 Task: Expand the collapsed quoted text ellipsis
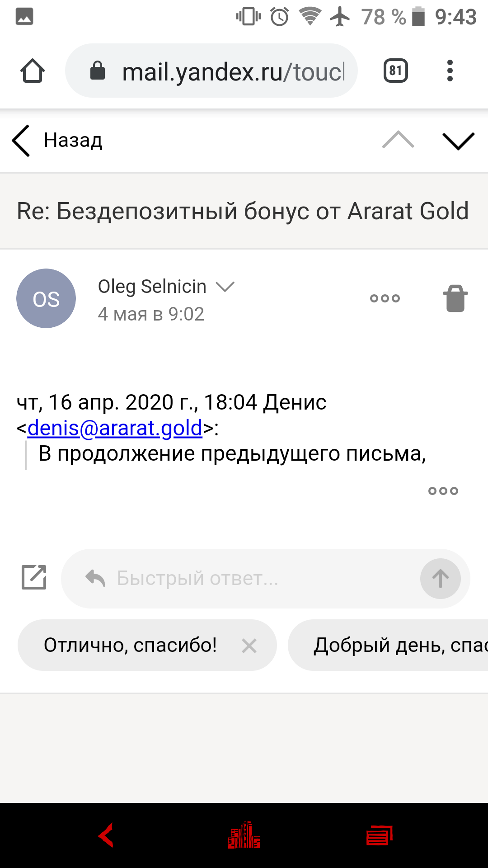(x=443, y=491)
